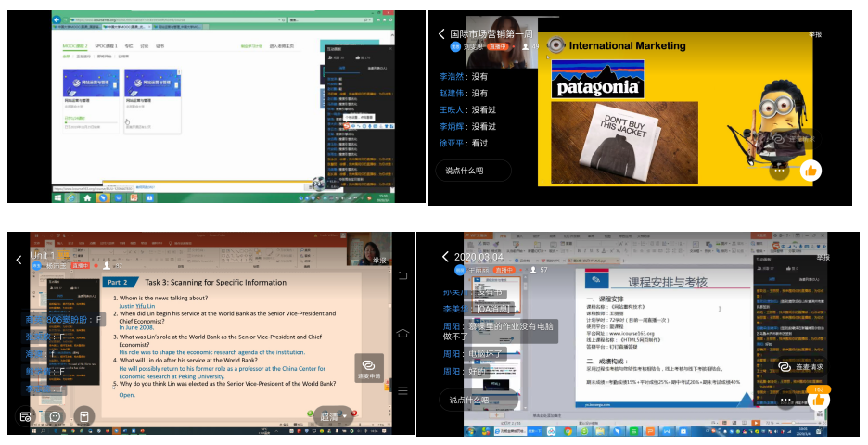This screenshot has height=445, width=868.
Task: Click the white home icon on the taskbar
Action: pyautogui.click(x=87, y=197)
